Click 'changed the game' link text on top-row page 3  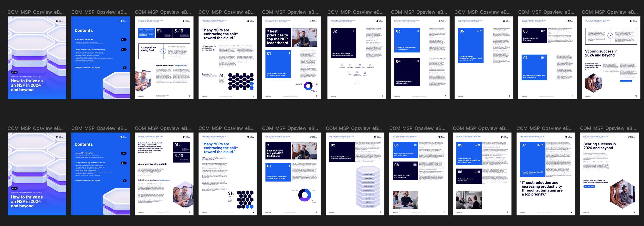pyautogui.click(x=181, y=66)
